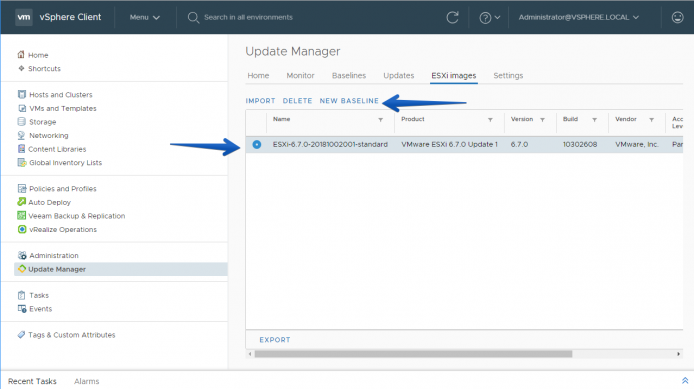The width and height of the screenshot is (694, 389).
Task: Click the Events icon
Action: point(22,308)
